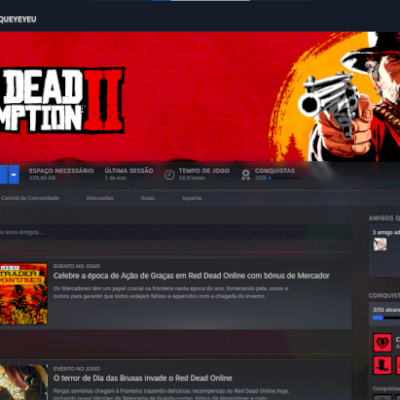The height and width of the screenshot is (400, 400).
Task: Open the play button dropdown arrow
Action: 14,174
